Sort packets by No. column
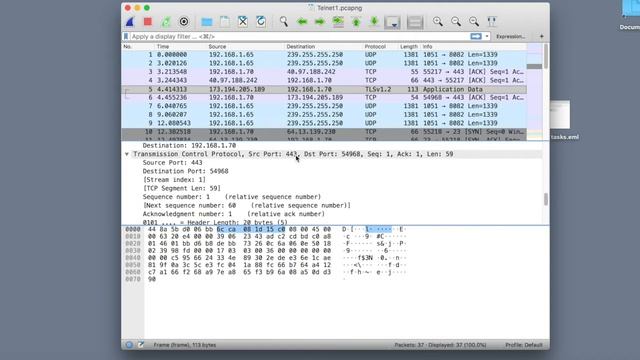Image resolution: width=640 pixels, height=360 pixels. pos(138,47)
